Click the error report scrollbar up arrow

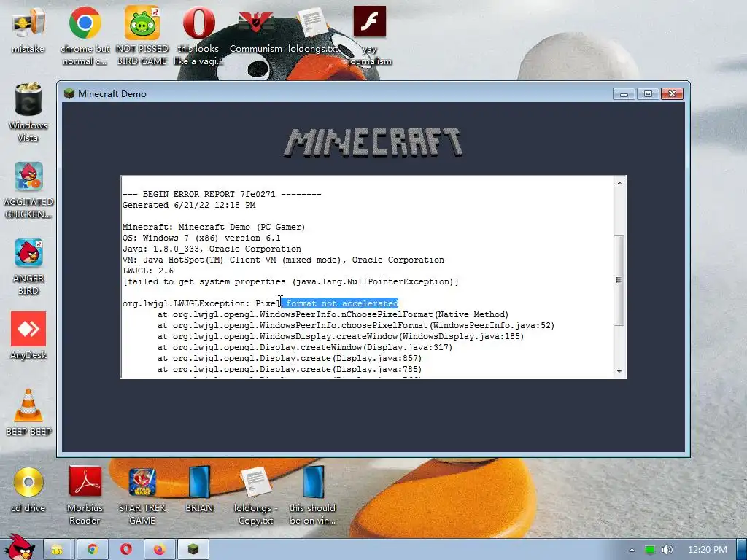619,183
